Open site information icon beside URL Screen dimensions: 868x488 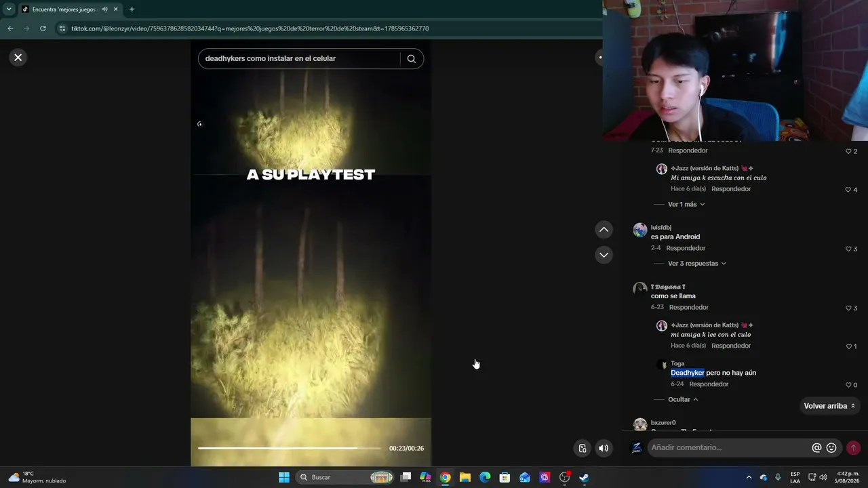62,28
